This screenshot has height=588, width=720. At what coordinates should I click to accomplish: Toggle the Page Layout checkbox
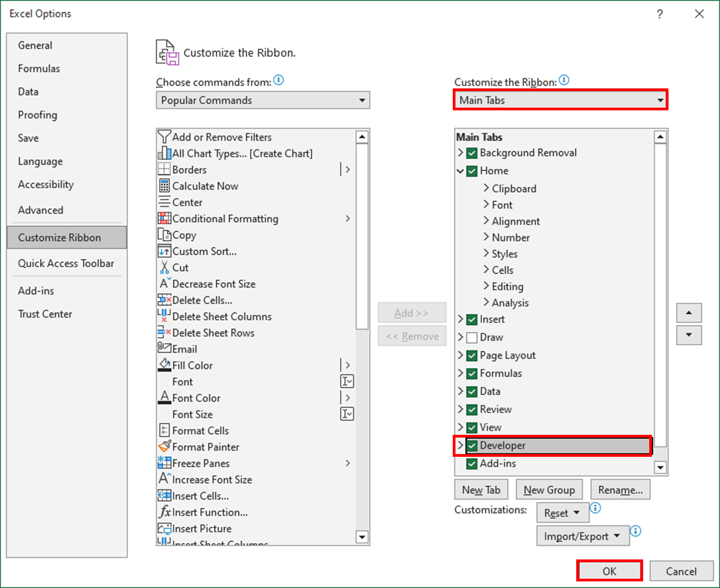point(471,356)
